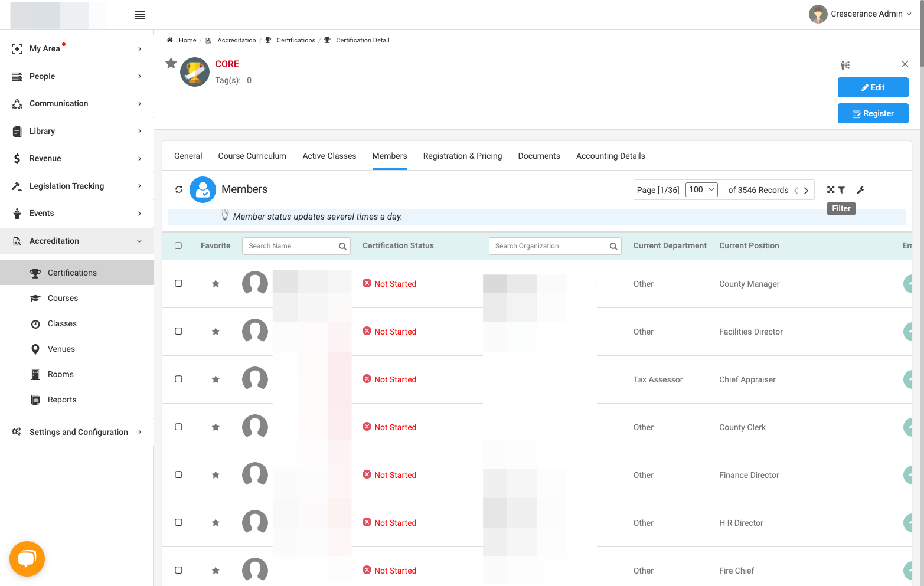924x586 pixels.
Task: Favorite the CORE certification star
Action: pyautogui.click(x=171, y=63)
